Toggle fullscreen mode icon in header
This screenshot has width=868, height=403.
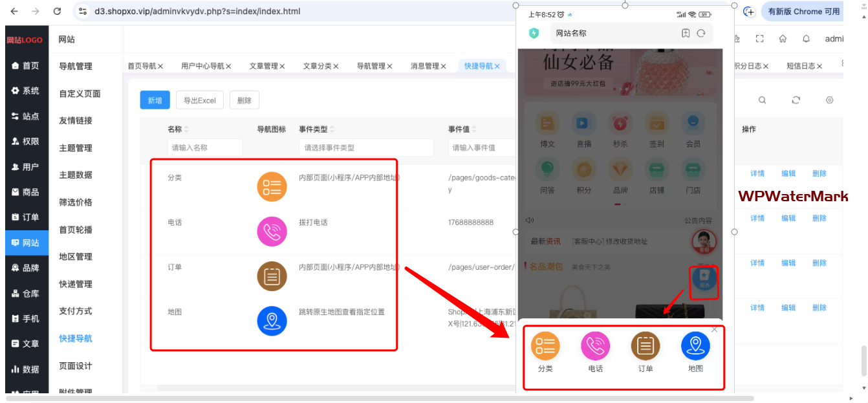(x=760, y=39)
